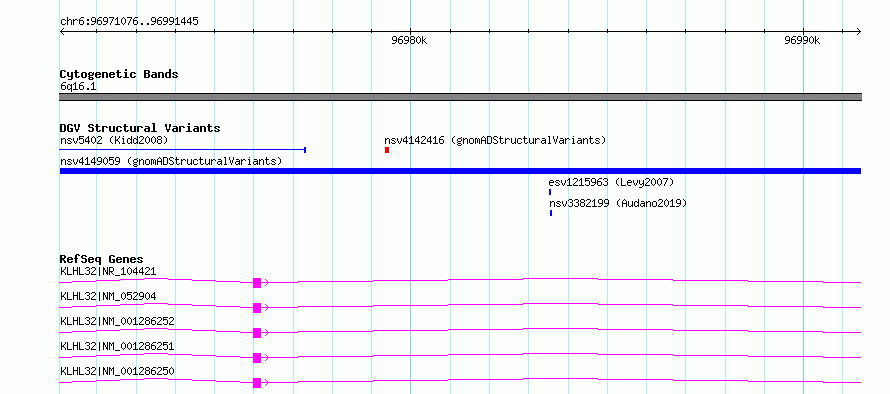The height and width of the screenshot is (394, 890).
Task: Open the nsv5402 (Kidd2008) variant label
Action: point(114,140)
